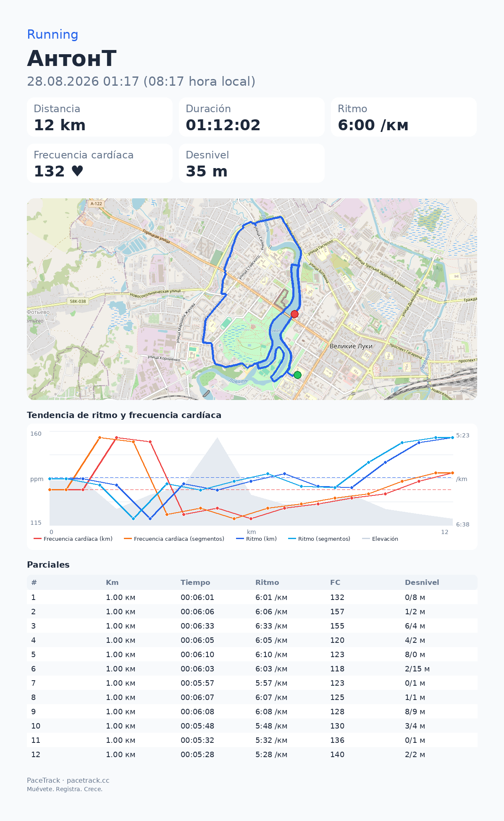Click split time 00:05:28 in row 12

(x=197, y=755)
